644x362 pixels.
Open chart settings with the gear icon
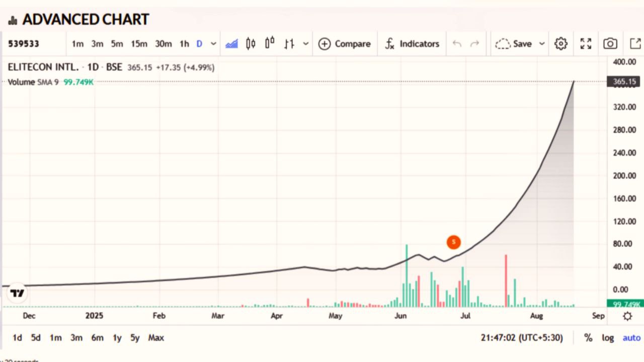coord(560,44)
